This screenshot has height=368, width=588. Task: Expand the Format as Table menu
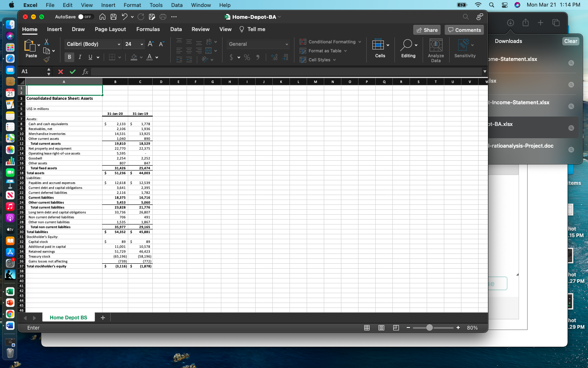pos(325,51)
